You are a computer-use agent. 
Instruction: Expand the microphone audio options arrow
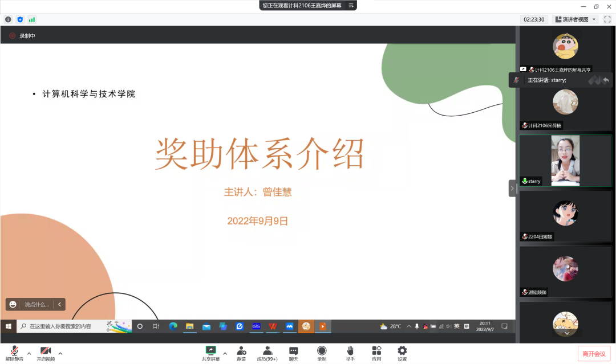coord(29,354)
